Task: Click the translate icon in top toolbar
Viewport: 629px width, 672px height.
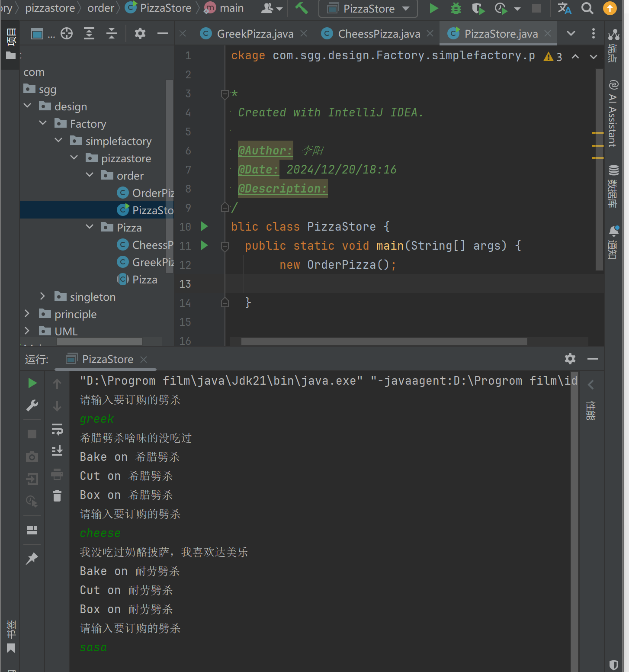Action: [564, 8]
